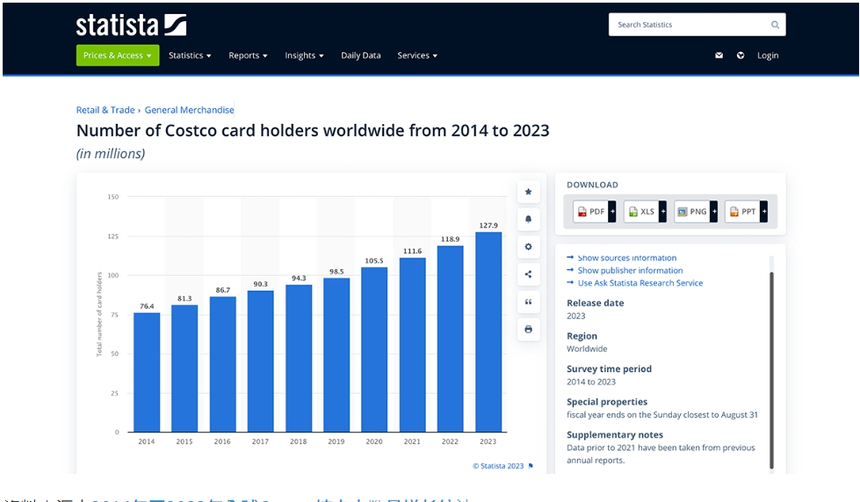Open the mail envelope icon in header
The width and height of the screenshot is (860, 502).
point(719,55)
